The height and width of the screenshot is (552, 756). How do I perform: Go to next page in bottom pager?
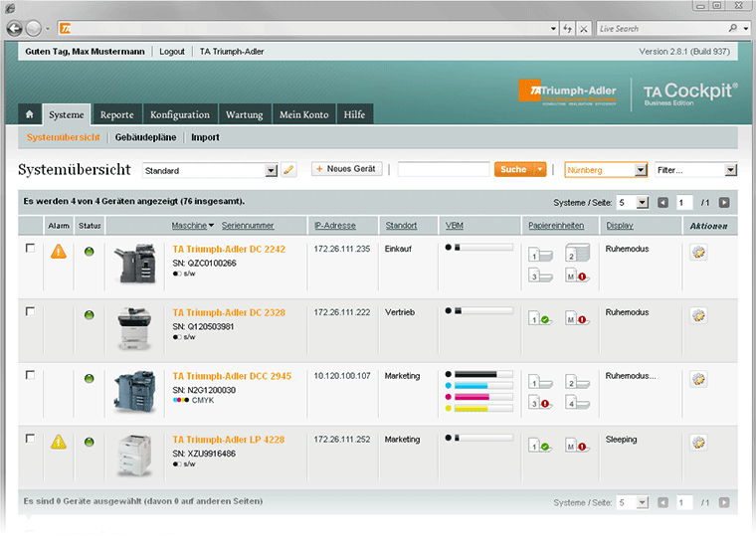click(x=724, y=502)
